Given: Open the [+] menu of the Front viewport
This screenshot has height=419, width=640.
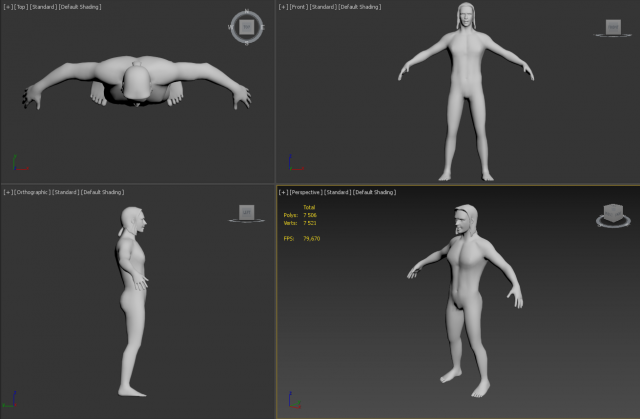Looking at the screenshot, I should (283, 7).
